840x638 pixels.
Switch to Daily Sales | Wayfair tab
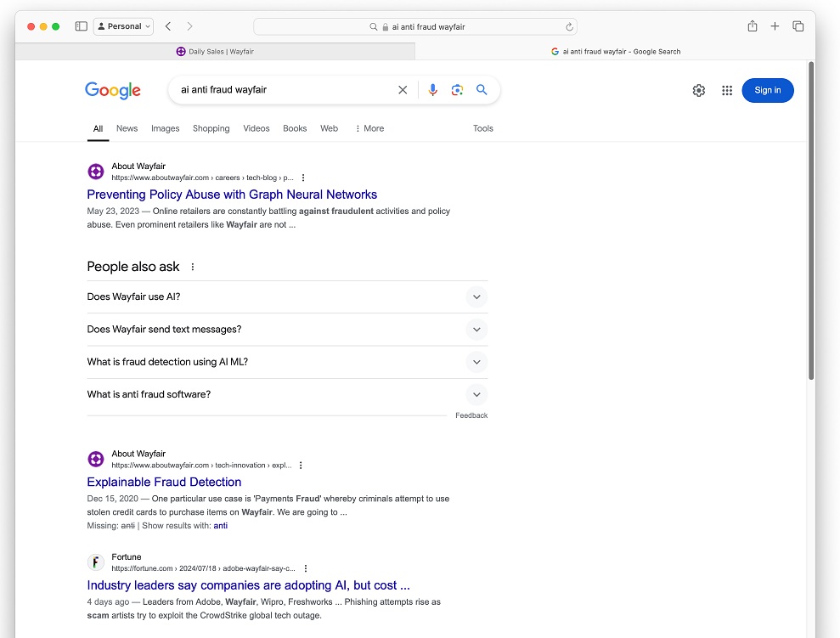tap(215, 52)
